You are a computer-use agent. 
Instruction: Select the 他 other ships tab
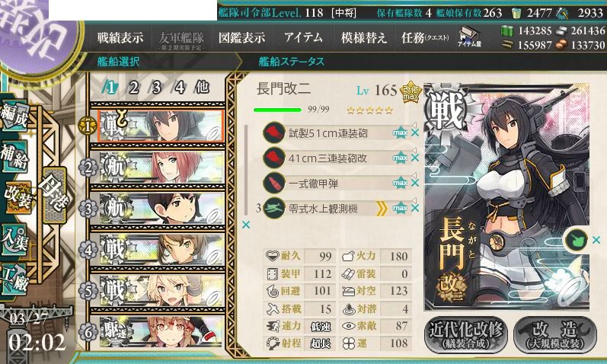(202, 88)
